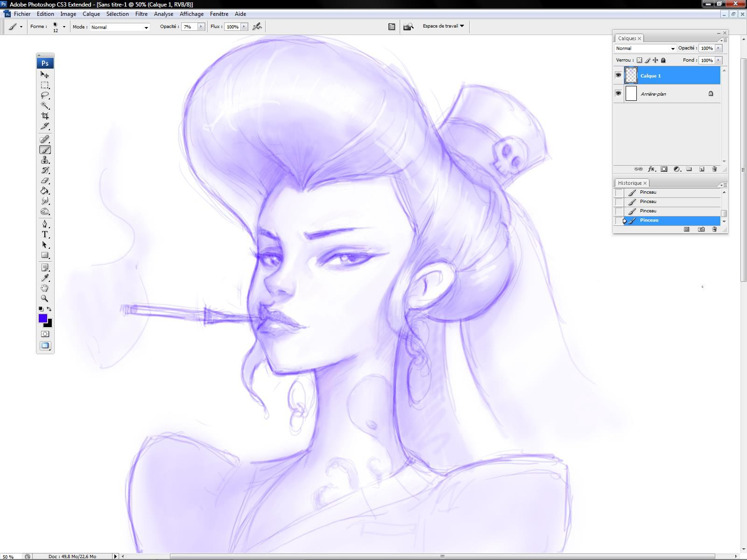The width and height of the screenshot is (747, 560).
Task: Select the Zoom tool
Action: pos(45,299)
